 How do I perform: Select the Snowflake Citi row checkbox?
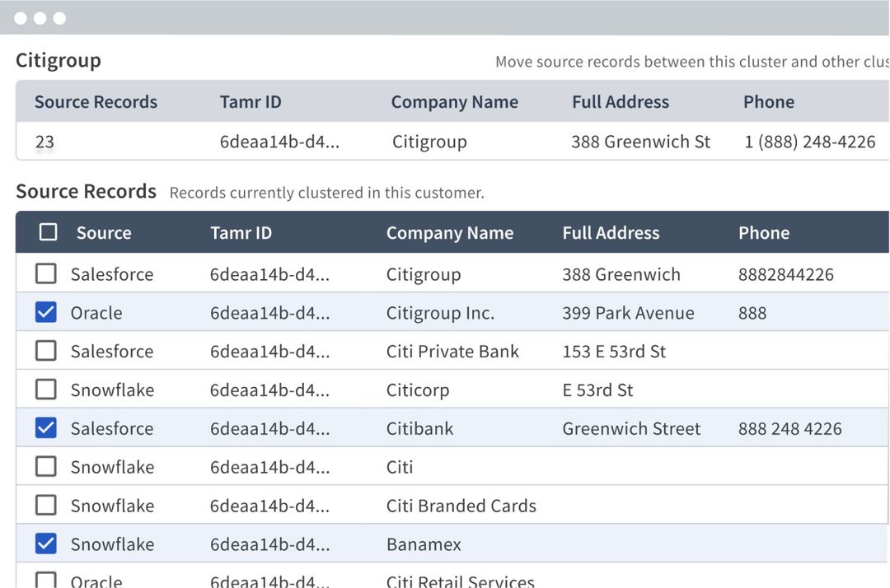coord(46,466)
